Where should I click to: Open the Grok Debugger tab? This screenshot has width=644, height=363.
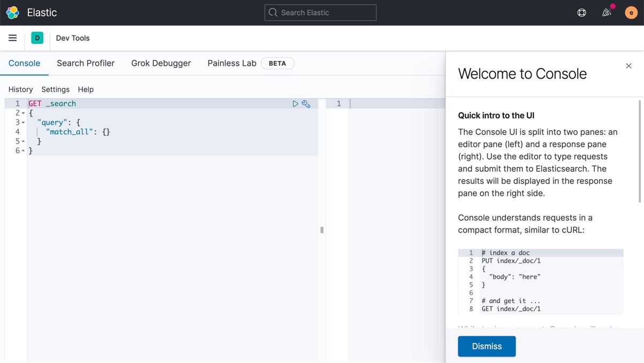click(161, 63)
